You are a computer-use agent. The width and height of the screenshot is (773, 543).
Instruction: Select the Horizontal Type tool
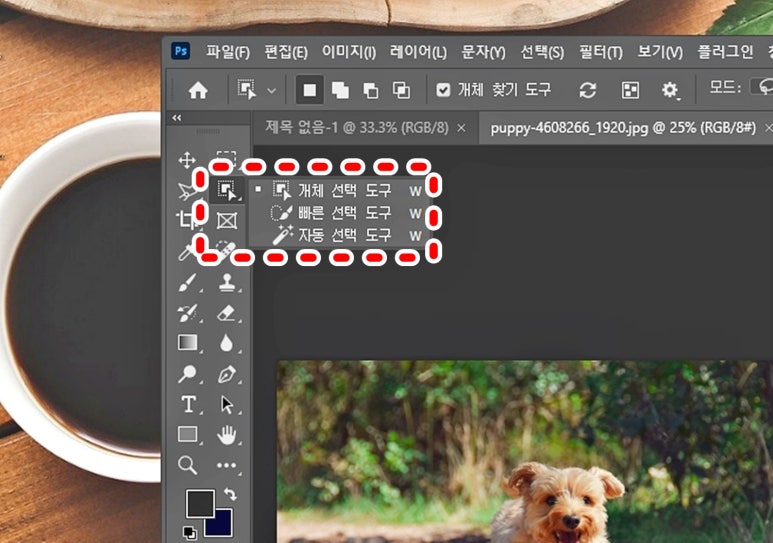tap(188, 404)
